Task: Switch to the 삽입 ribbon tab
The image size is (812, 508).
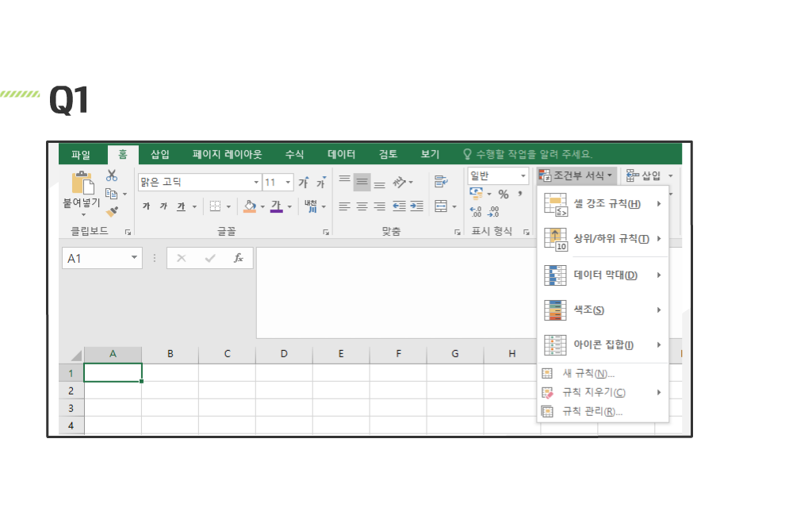Action: [160, 155]
